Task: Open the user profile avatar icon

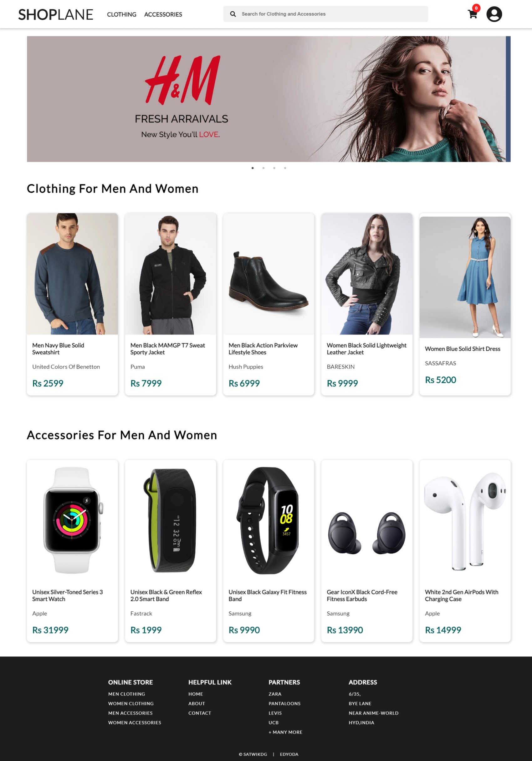Action: click(x=494, y=14)
